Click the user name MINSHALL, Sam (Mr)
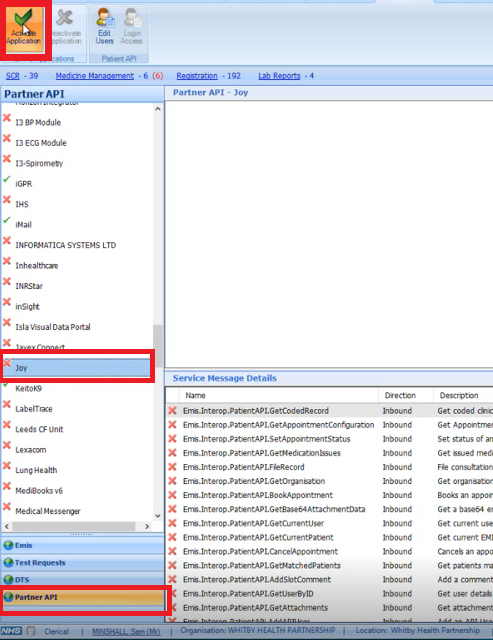Image resolution: width=493 pixels, height=640 pixels. (x=126, y=632)
